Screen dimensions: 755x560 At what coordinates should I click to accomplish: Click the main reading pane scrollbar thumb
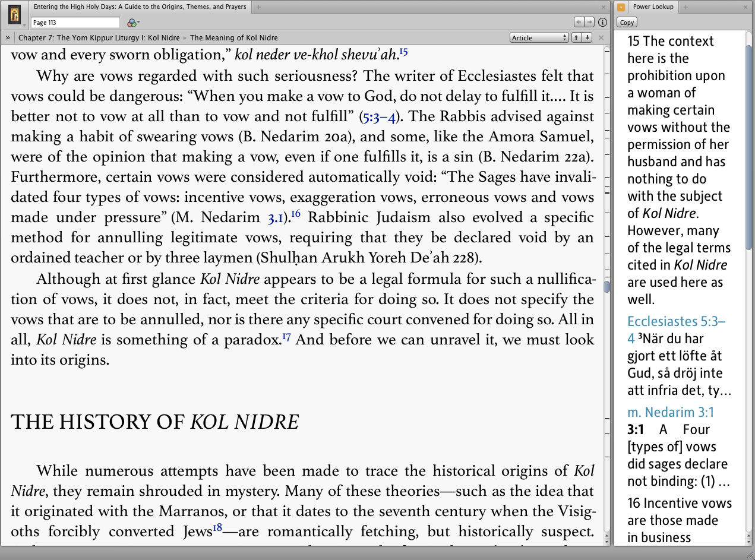click(607, 287)
